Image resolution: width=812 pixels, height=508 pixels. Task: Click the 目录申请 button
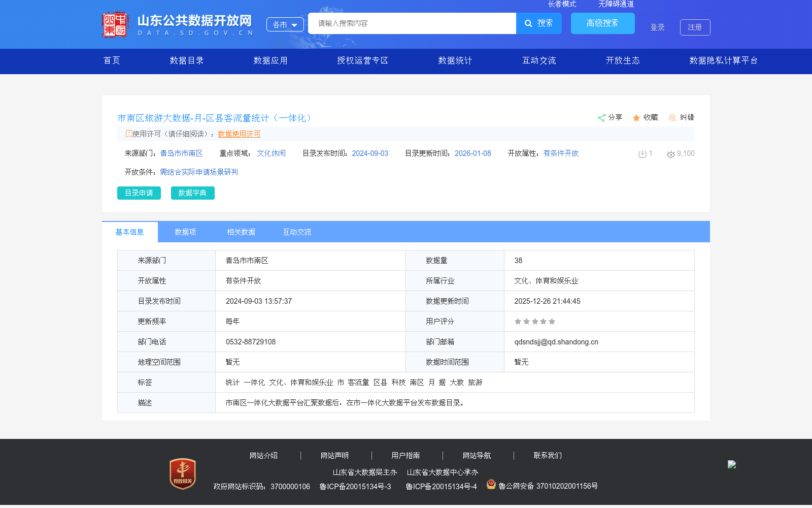(139, 193)
